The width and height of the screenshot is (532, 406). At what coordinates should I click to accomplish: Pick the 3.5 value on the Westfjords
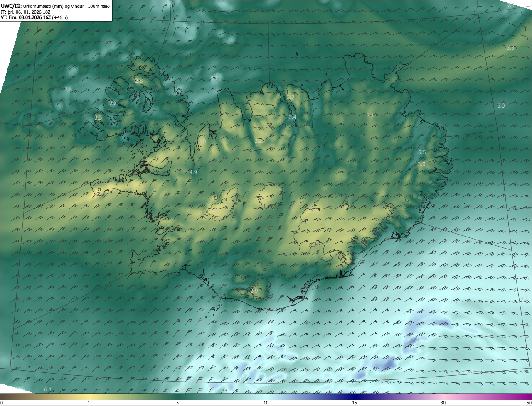98,118
